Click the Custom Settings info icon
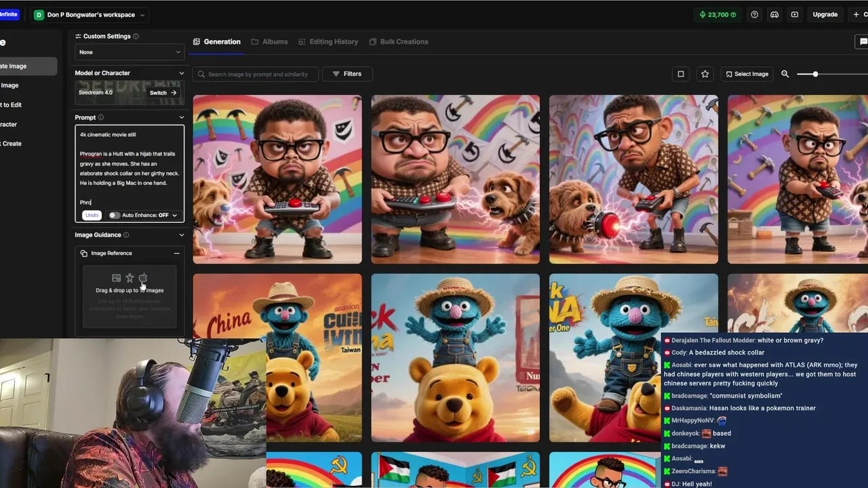Image resolution: width=868 pixels, height=488 pixels. [x=136, y=37]
